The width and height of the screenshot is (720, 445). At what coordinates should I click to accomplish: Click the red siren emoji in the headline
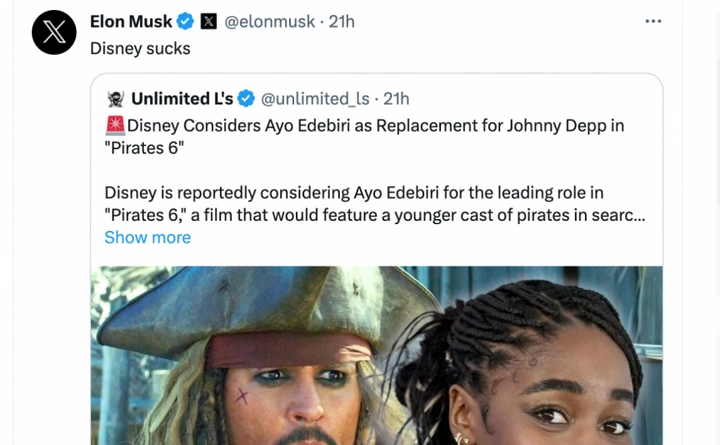[114, 126]
